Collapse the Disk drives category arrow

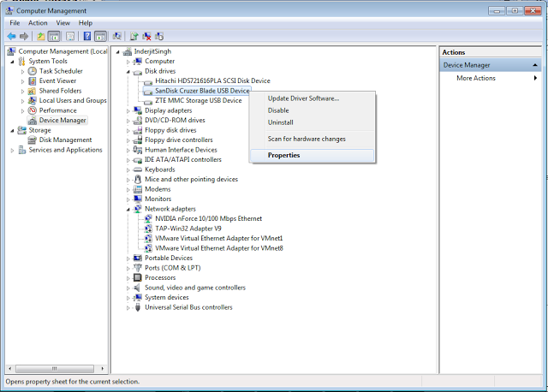pyautogui.click(x=128, y=72)
